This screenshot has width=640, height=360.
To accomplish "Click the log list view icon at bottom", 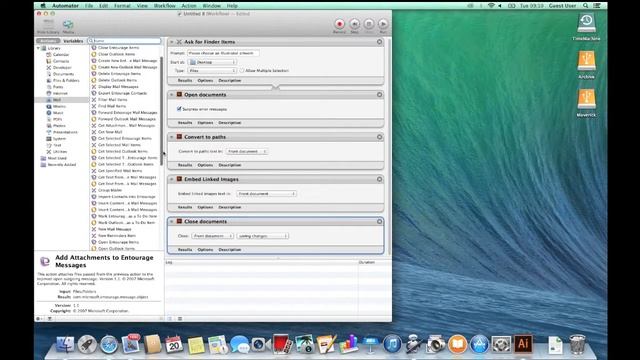I will 170,319.
